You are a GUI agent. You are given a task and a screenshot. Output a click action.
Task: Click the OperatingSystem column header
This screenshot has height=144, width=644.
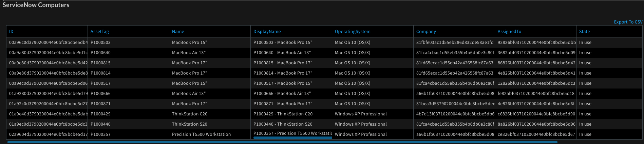point(353,32)
